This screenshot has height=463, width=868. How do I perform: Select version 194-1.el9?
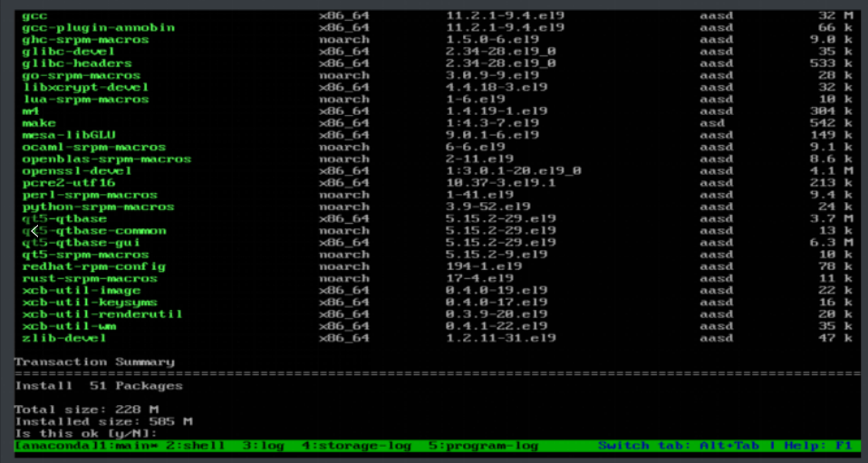(x=484, y=267)
